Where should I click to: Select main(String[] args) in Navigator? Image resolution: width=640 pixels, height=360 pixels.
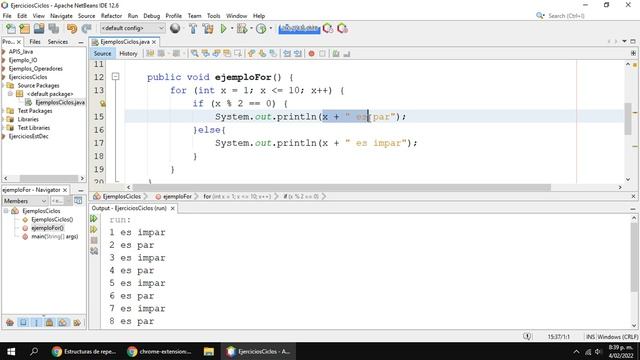click(54, 236)
